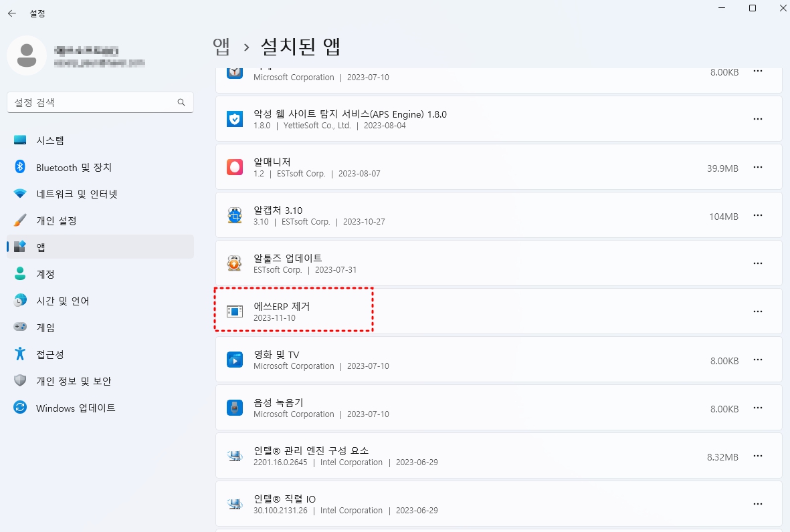This screenshot has height=532, width=790.
Task: Open more options for 음성 녹음기
Action: 758,408
